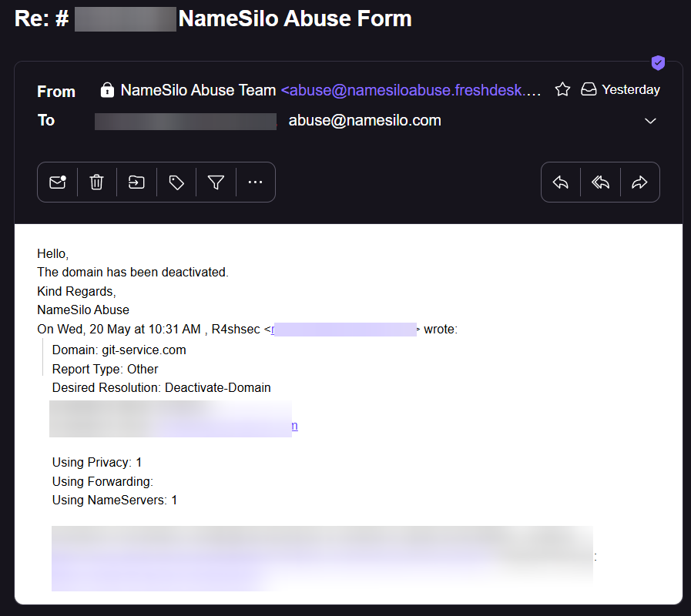Click 'Report Type: Other' line
The image size is (691, 616).
click(x=105, y=370)
